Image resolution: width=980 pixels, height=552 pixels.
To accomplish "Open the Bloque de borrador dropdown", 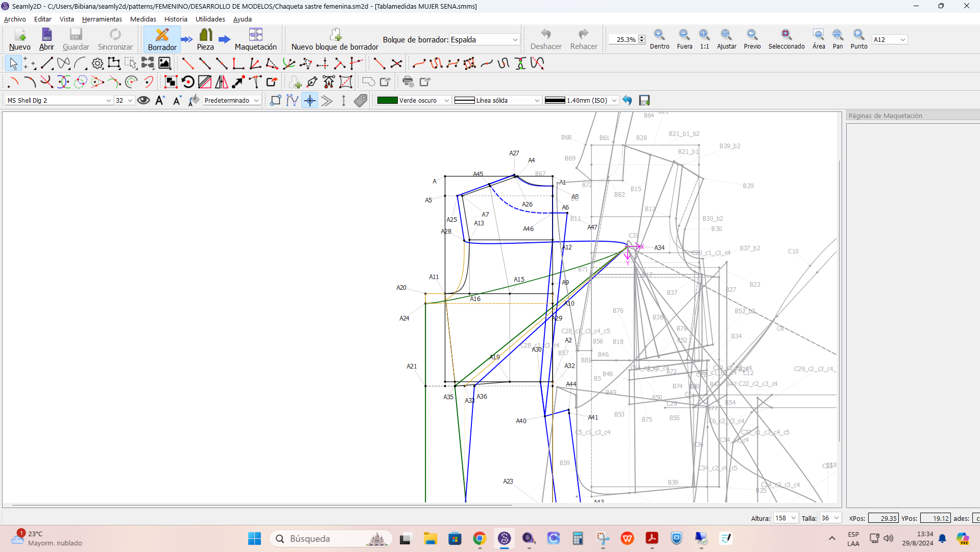I will [484, 39].
